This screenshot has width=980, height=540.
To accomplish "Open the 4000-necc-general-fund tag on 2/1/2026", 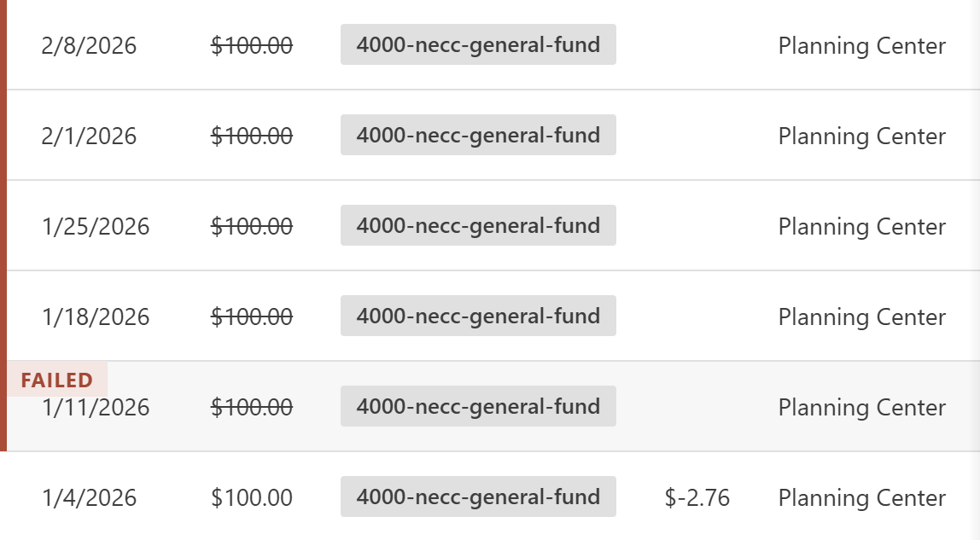I will [478, 135].
